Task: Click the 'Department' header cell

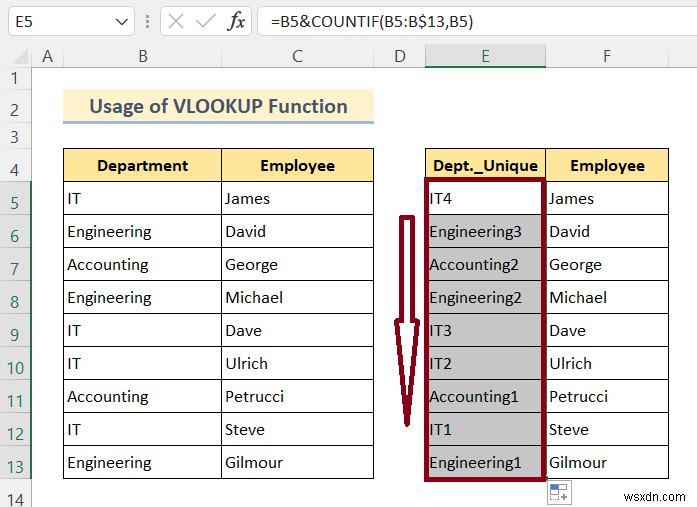Action: 142,165
